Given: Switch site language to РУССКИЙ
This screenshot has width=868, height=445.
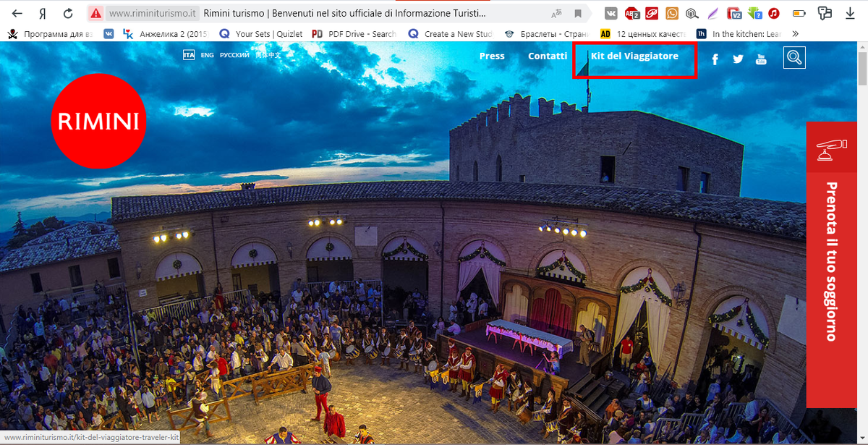Looking at the screenshot, I should [x=234, y=55].
